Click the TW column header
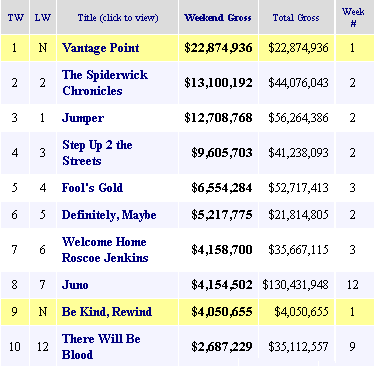 [16, 18]
